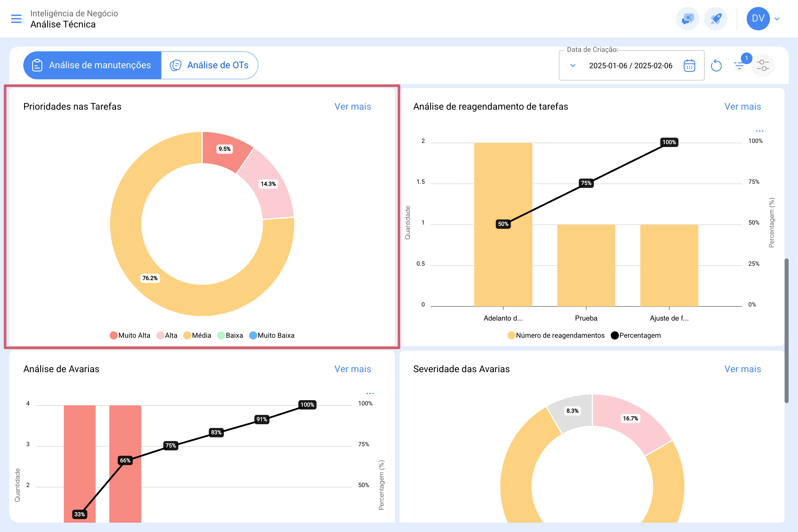The width and height of the screenshot is (798, 532).
Task: Click the Severidade das Avarias title
Action: tap(461, 369)
